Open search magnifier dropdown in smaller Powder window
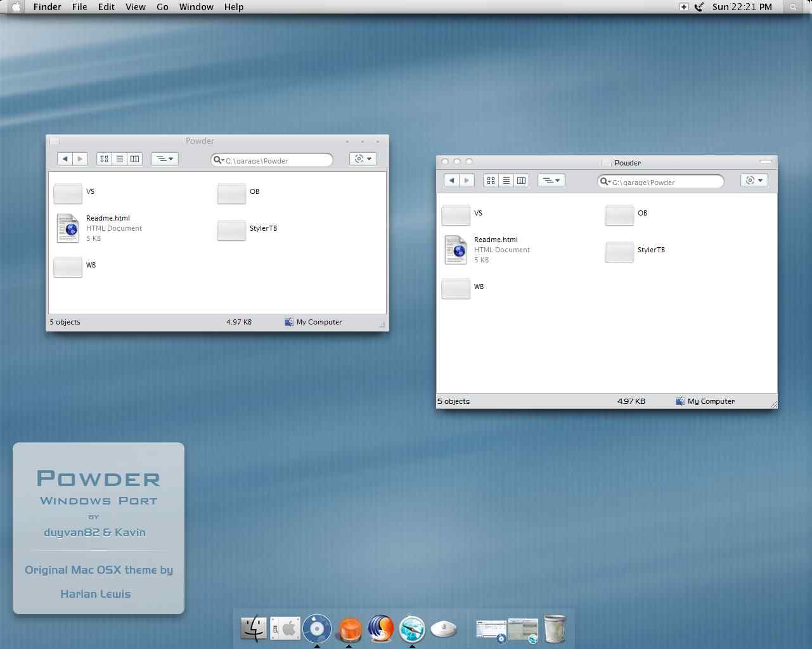812x649 pixels. (x=218, y=160)
